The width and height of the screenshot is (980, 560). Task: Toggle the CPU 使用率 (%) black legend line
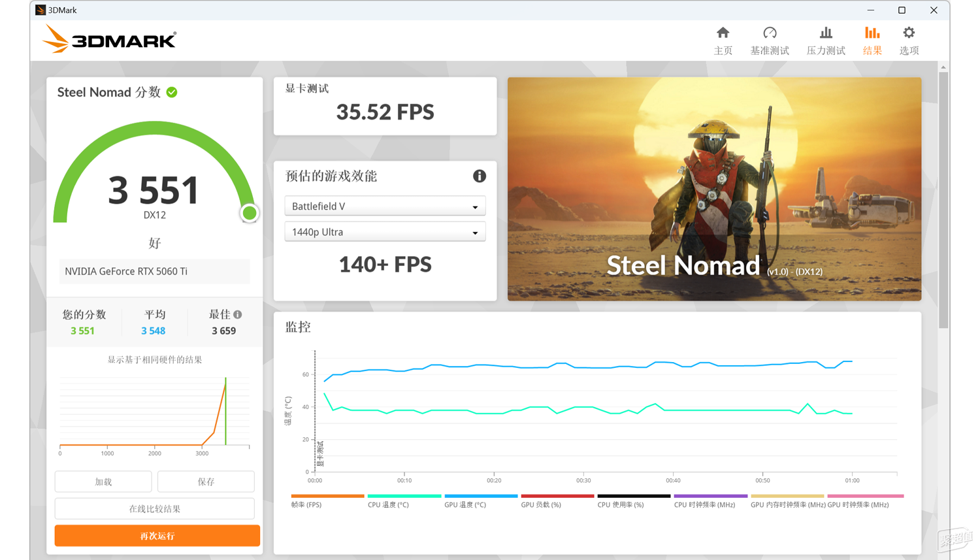tap(634, 496)
